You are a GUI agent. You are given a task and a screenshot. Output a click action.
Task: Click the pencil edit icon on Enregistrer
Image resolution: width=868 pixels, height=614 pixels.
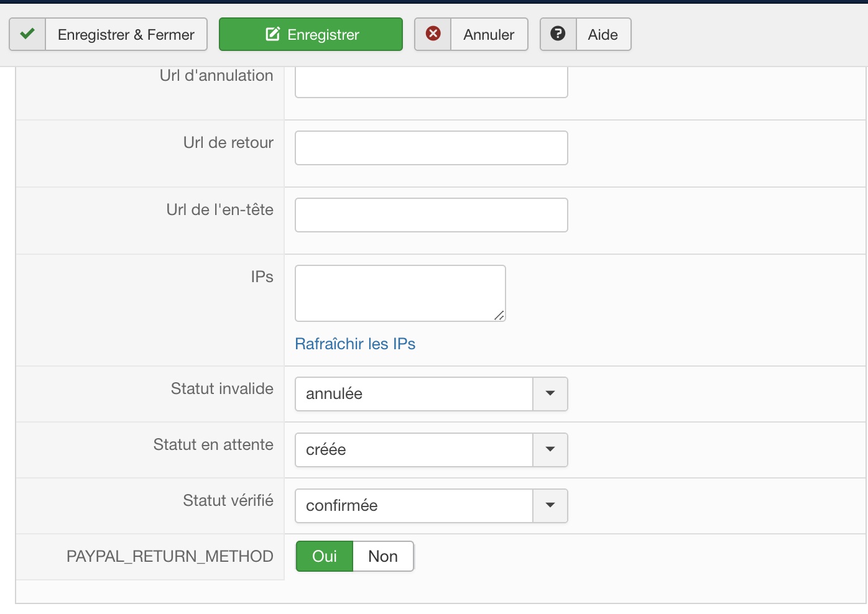[272, 34]
